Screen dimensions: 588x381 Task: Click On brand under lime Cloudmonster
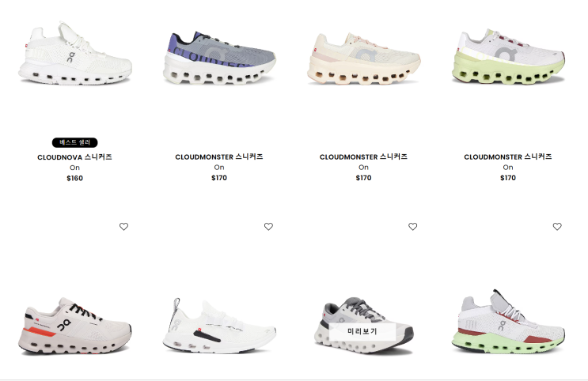508,167
